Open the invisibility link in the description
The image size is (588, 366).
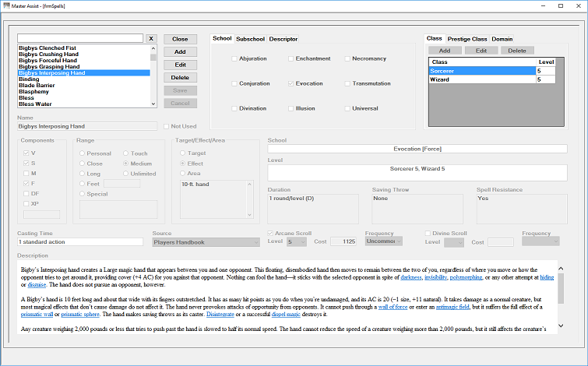436,277
